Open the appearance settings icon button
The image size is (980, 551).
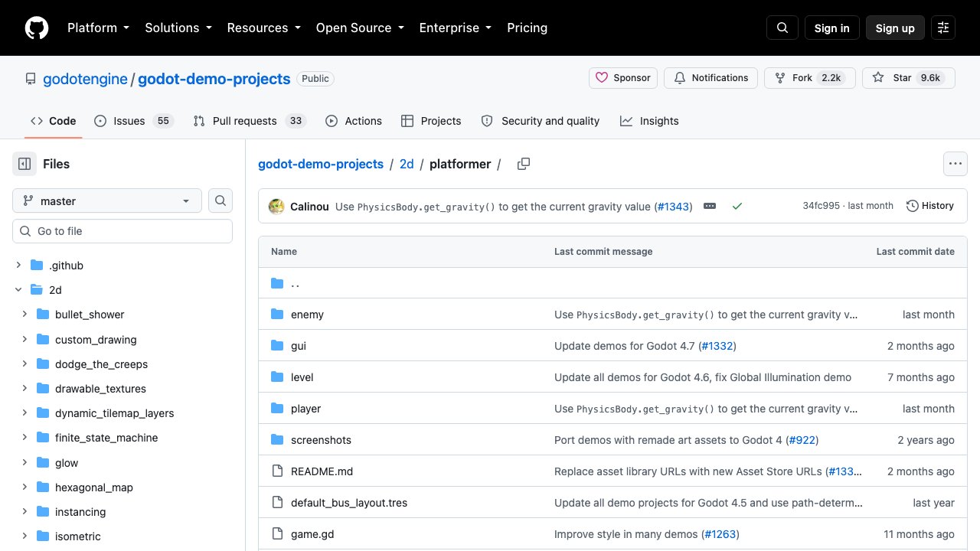pyautogui.click(x=943, y=28)
